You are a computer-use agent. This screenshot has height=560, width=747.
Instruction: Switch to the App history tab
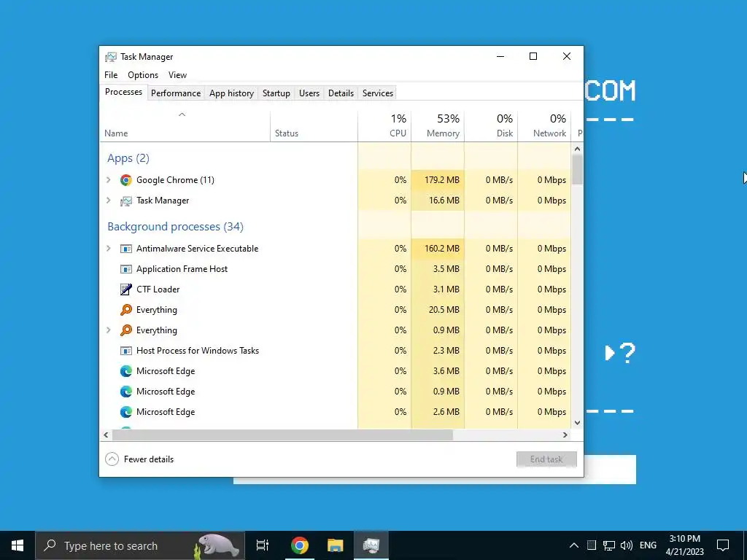231,93
